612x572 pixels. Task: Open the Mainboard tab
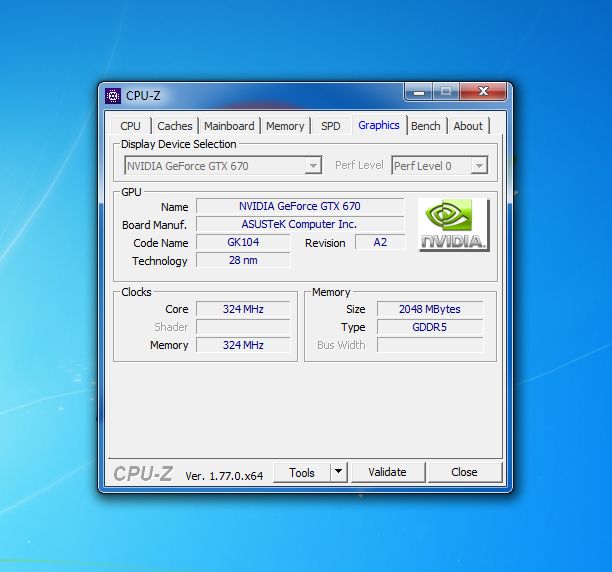coord(229,126)
